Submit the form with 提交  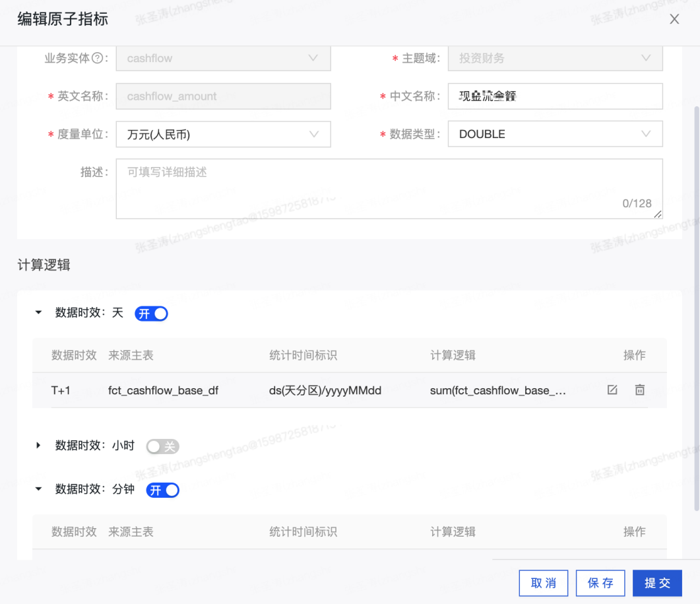pyautogui.click(x=657, y=583)
